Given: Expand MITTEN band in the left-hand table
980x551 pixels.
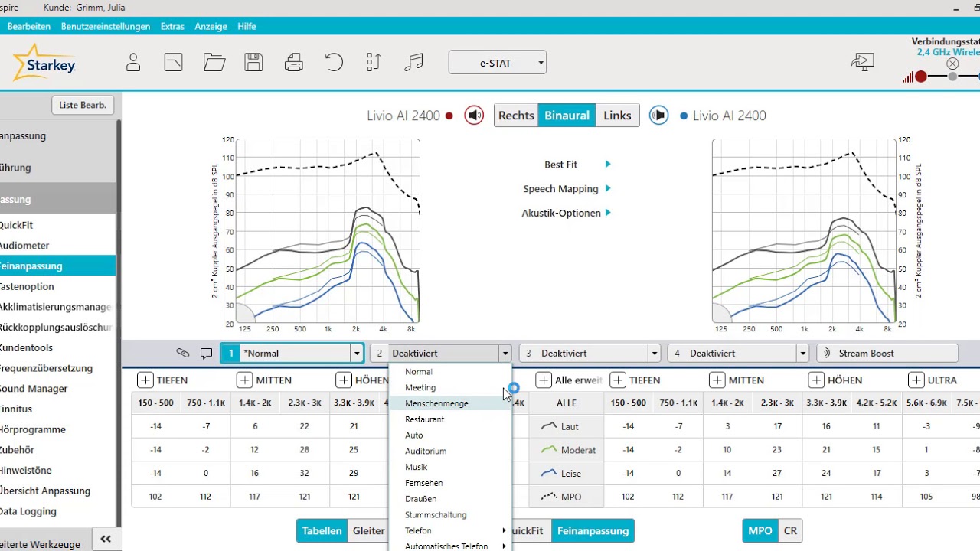Looking at the screenshot, I should tap(245, 380).
